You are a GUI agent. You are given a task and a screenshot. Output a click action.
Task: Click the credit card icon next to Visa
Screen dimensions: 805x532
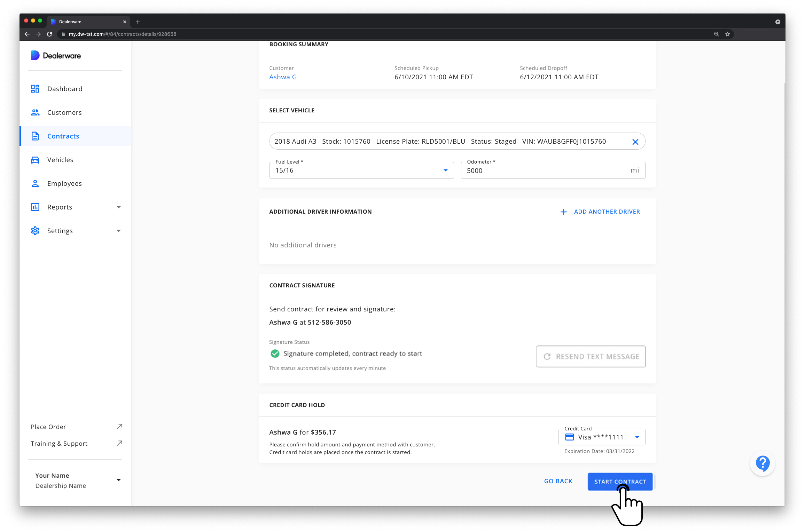click(570, 437)
